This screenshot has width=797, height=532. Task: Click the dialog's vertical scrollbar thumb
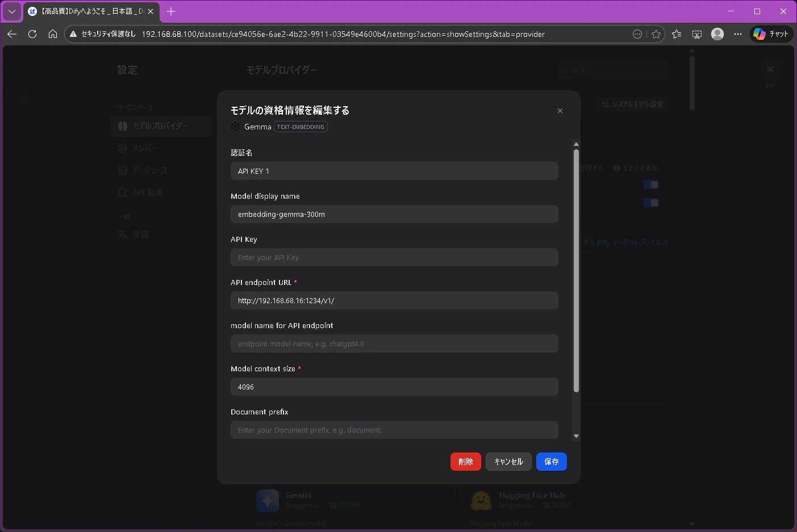pyautogui.click(x=576, y=271)
